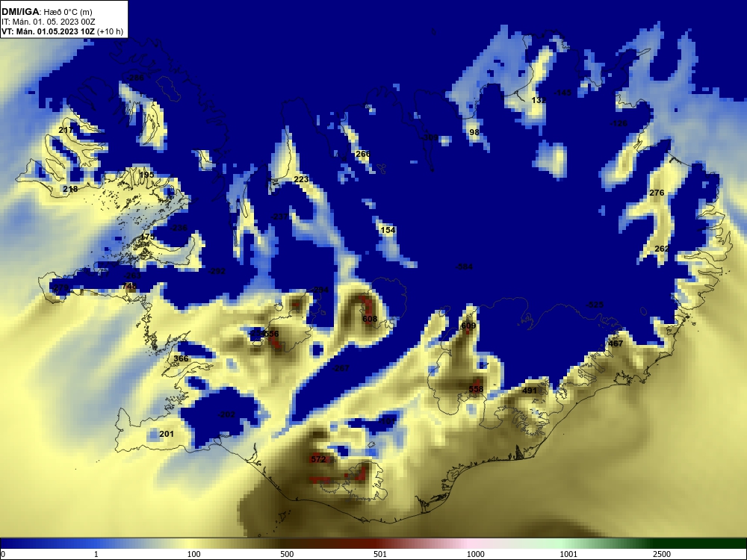Click the negative value -237
Image resolution: width=747 pixels, height=560 pixels.
pos(279,217)
